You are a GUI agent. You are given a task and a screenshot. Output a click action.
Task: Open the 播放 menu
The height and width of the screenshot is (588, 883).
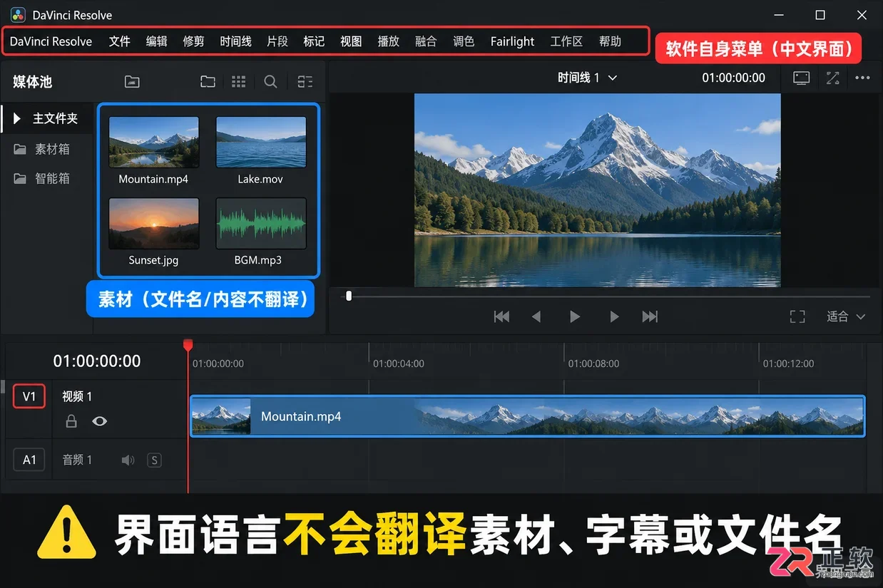click(389, 41)
